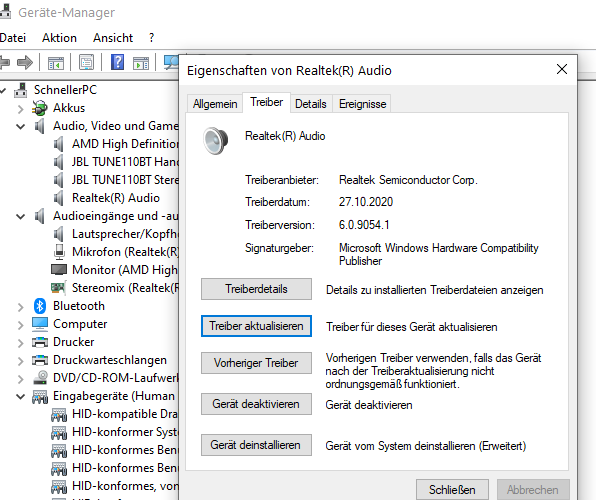The image size is (596, 500).
Task: Open the ? help menu
Action: (x=152, y=38)
